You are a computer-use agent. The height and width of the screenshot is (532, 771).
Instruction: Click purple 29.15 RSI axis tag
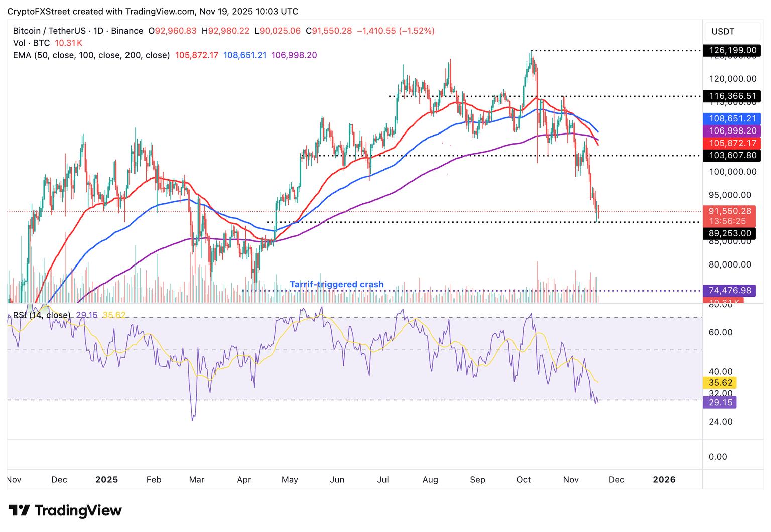pyautogui.click(x=721, y=403)
